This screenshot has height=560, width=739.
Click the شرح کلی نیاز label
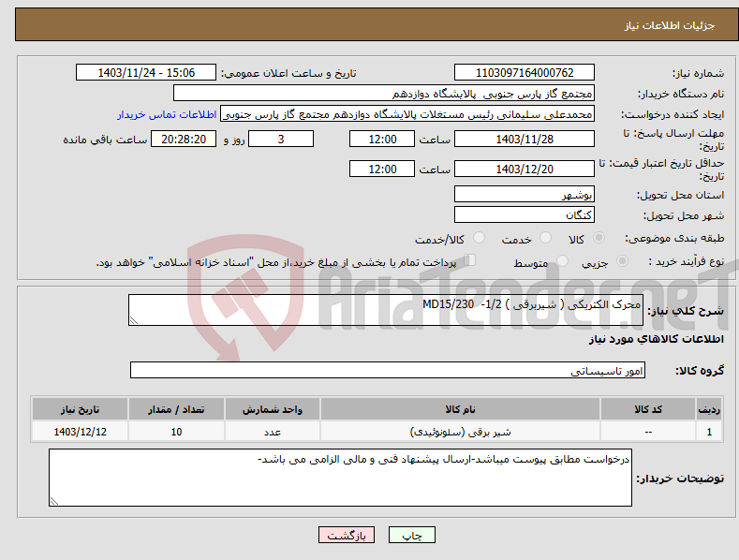(686, 311)
